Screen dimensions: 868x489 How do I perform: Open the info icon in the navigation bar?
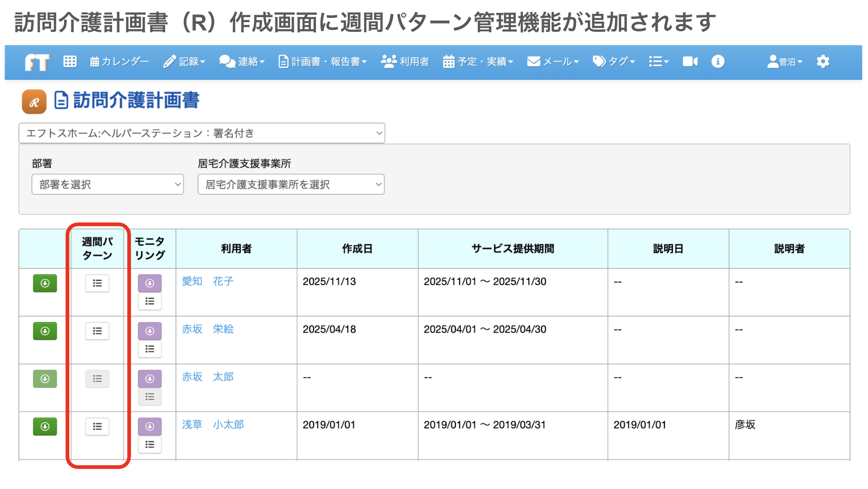[x=718, y=61]
